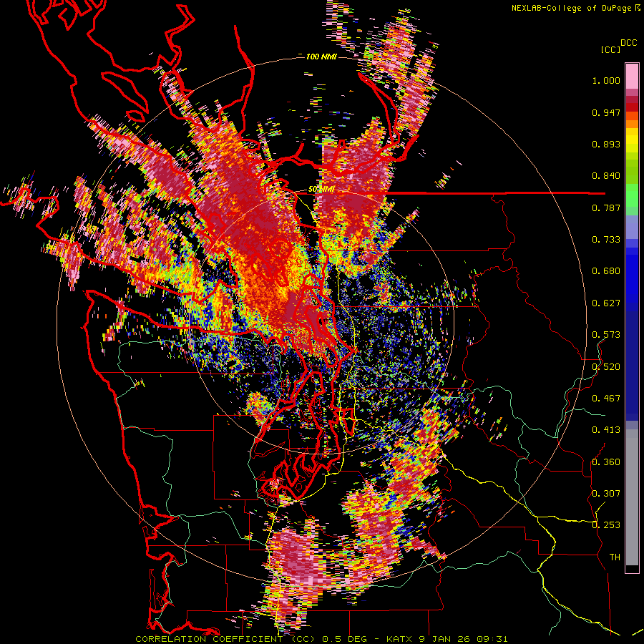Pick the light pink band on color scale
This screenshot has width=644, height=644.
632,77
